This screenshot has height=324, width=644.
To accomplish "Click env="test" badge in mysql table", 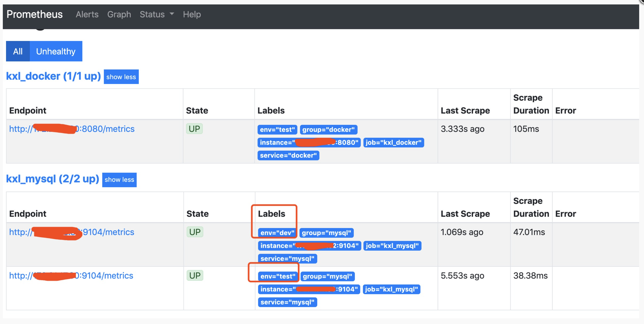I will click(278, 276).
